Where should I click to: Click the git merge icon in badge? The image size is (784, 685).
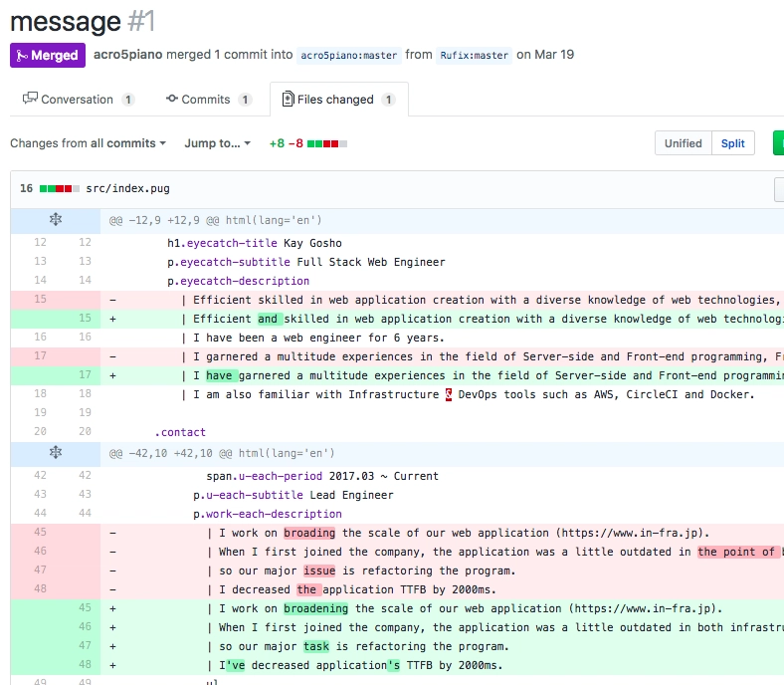pyautogui.click(x=22, y=56)
